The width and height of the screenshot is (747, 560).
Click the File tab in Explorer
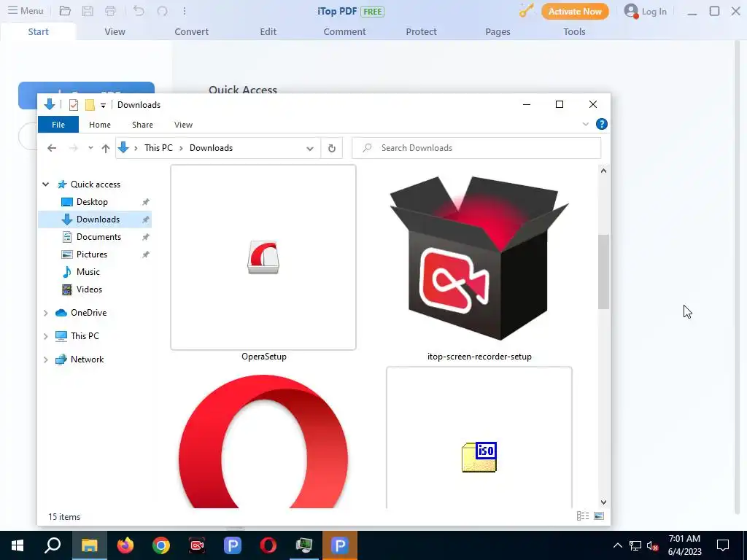[x=58, y=124]
